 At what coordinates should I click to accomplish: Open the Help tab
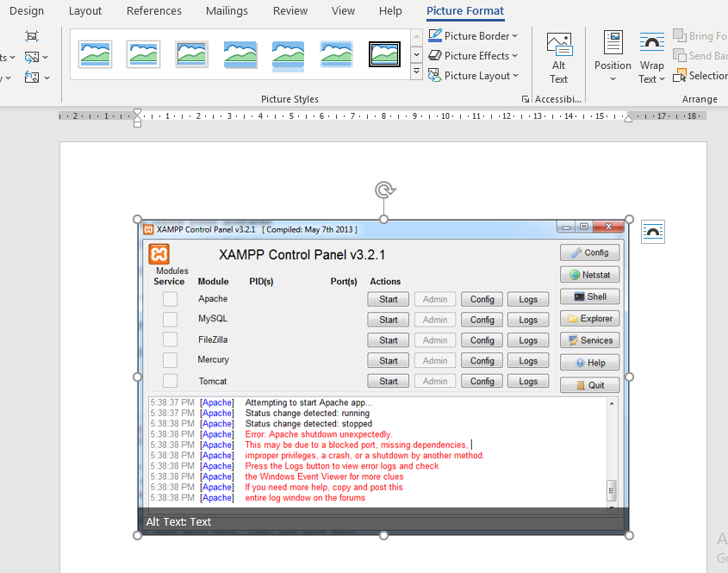click(390, 10)
